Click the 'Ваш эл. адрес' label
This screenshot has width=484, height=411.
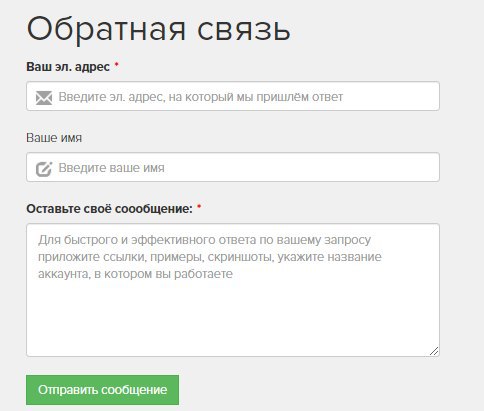[68, 67]
